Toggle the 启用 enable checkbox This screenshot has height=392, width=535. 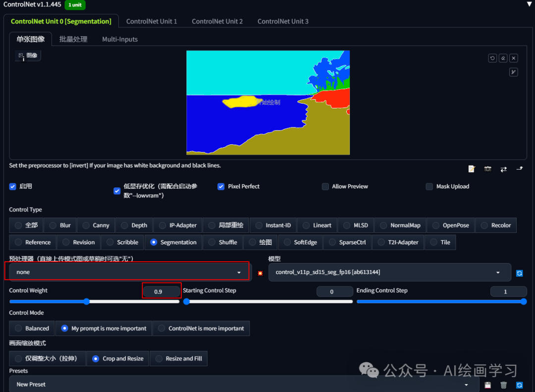coord(12,186)
